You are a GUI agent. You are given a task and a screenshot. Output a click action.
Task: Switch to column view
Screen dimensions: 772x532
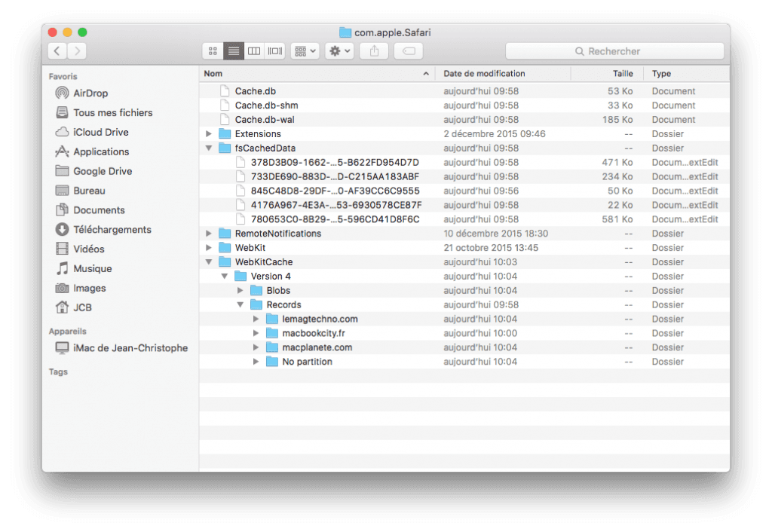point(254,51)
